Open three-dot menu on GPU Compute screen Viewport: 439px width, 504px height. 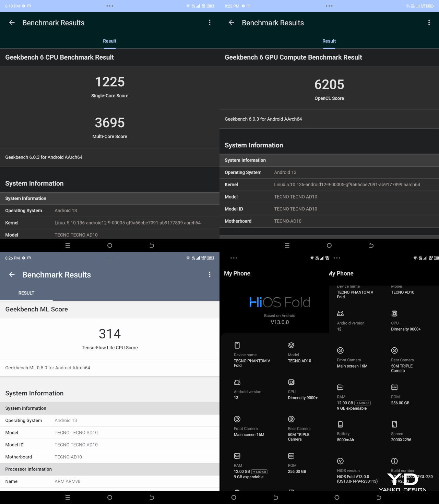tap(429, 23)
